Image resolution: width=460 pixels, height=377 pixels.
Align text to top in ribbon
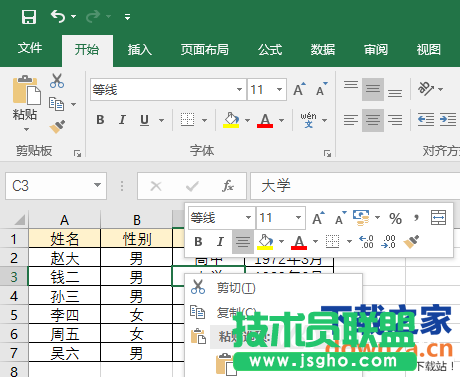(351, 85)
